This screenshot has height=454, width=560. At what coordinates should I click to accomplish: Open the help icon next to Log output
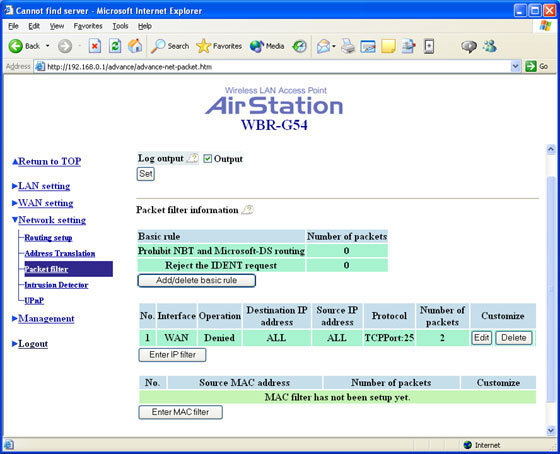(x=193, y=158)
